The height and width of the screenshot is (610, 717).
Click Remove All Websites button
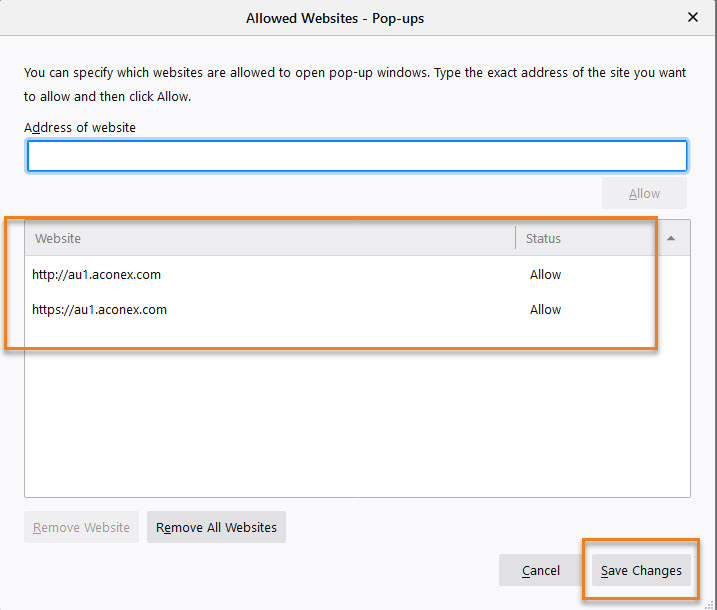(216, 527)
